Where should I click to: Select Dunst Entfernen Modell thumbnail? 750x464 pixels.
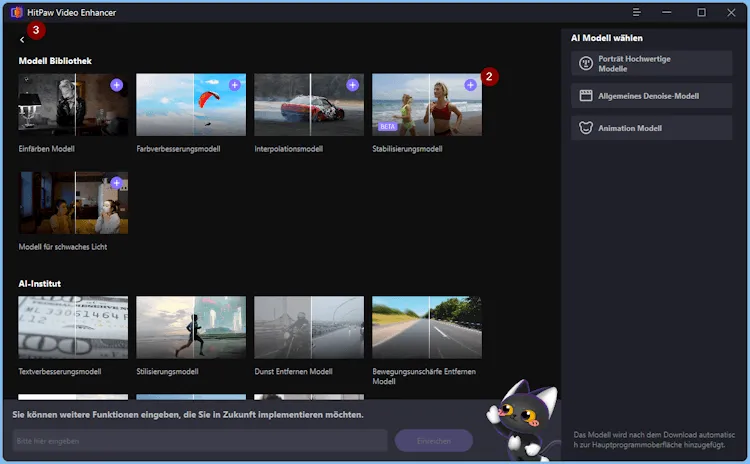click(x=309, y=328)
